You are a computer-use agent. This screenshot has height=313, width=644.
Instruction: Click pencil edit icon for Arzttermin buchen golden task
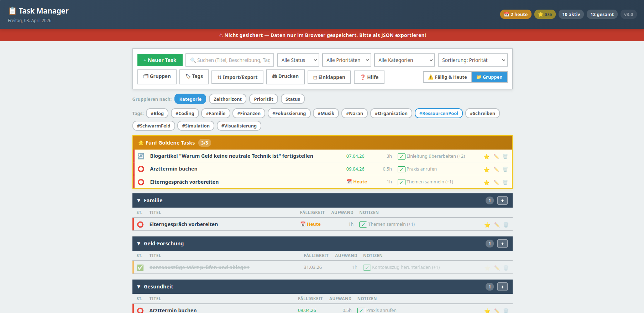click(496, 169)
